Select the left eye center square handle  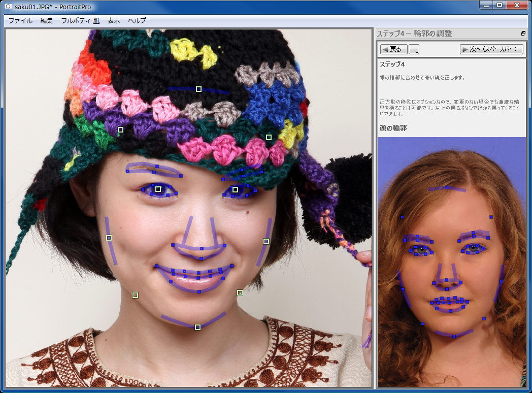pyautogui.click(x=158, y=189)
